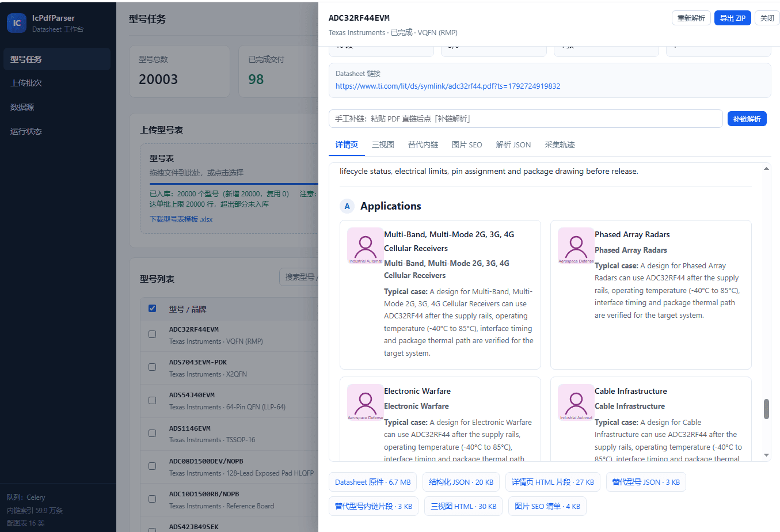780x532 pixels.
Task: Click the detail panel vertical scrollbar thumb
Action: tap(766, 409)
